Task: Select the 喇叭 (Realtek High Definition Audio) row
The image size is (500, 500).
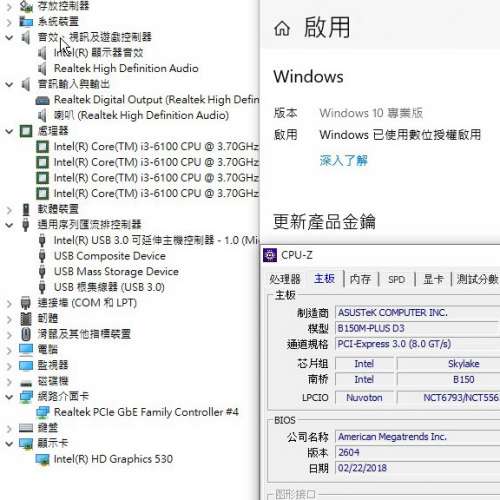Action: pyautogui.click(x=141, y=115)
